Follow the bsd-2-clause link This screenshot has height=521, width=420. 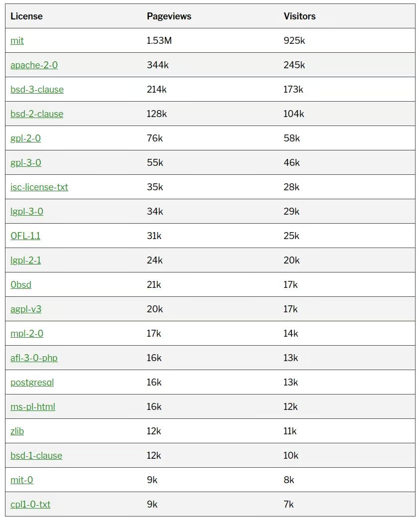coord(37,114)
